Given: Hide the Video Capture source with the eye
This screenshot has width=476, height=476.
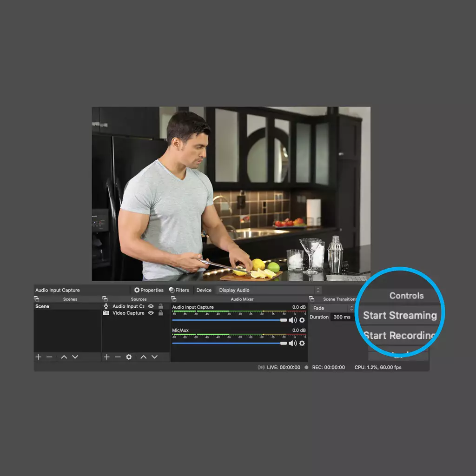Looking at the screenshot, I should (x=151, y=313).
